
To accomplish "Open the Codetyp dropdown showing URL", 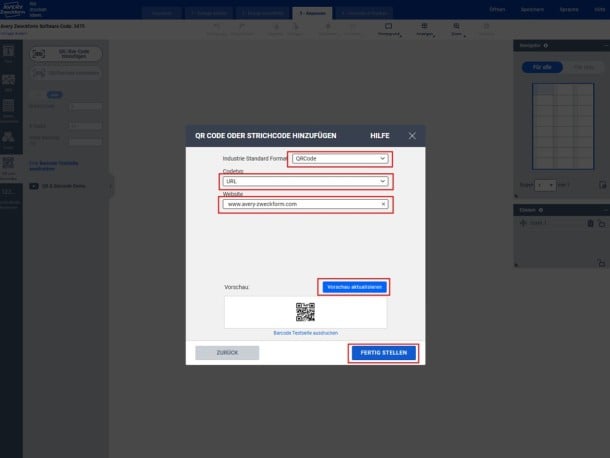I will (x=305, y=181).
